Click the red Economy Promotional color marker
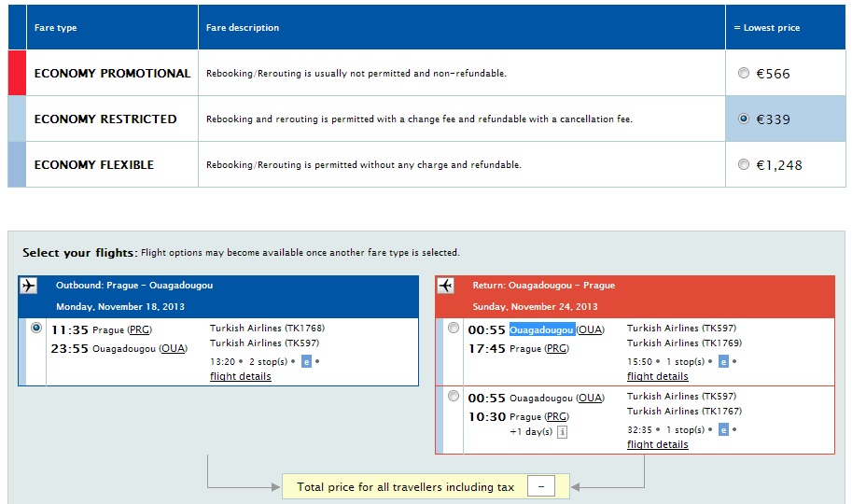 click(17, 72)
